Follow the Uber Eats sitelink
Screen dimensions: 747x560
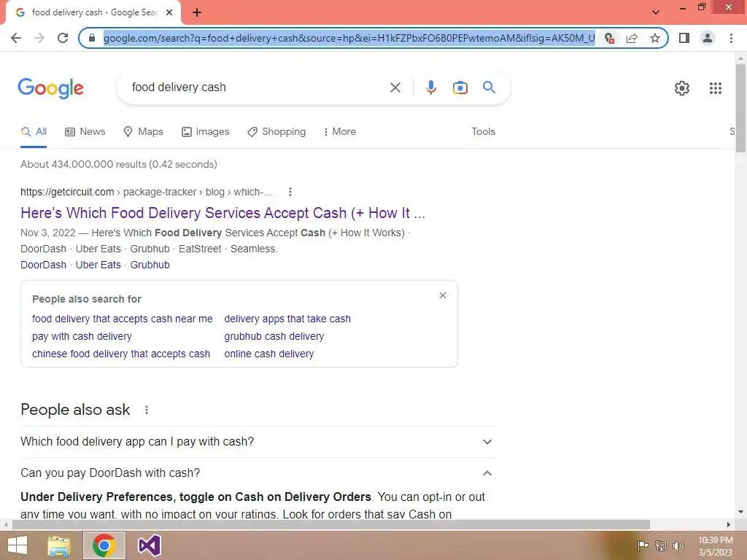point(98,265)
